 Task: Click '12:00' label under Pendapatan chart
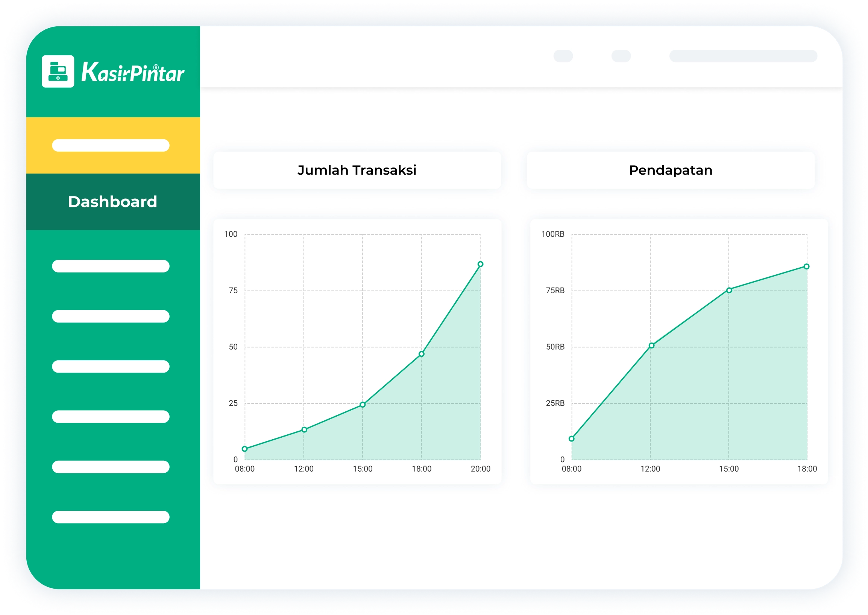click(x=650, y=469)
